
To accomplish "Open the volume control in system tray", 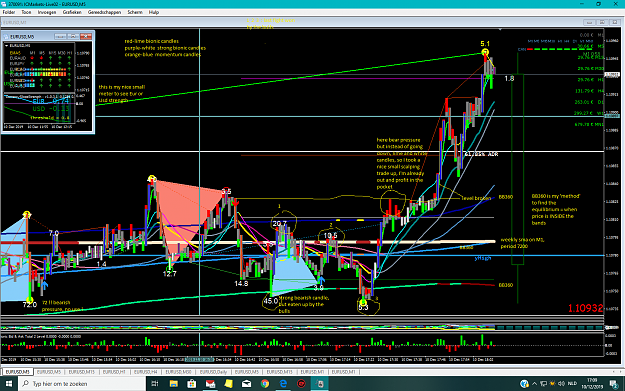I will (561, 383).
